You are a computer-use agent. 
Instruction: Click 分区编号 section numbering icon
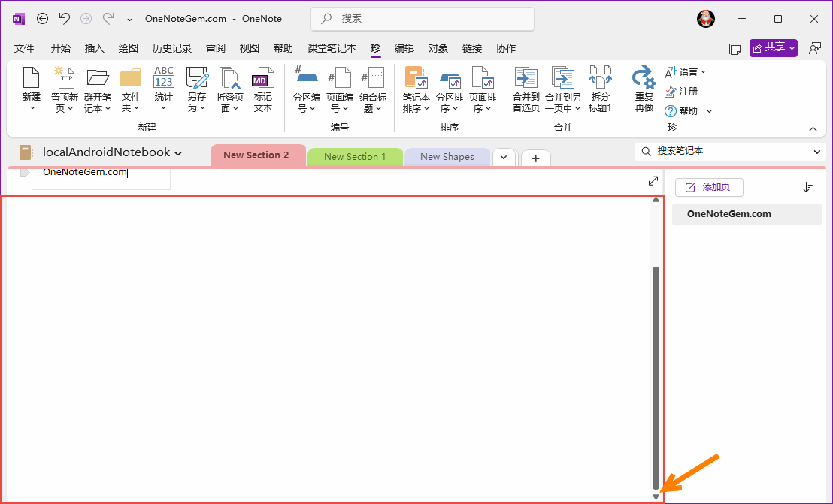[306, 77]
